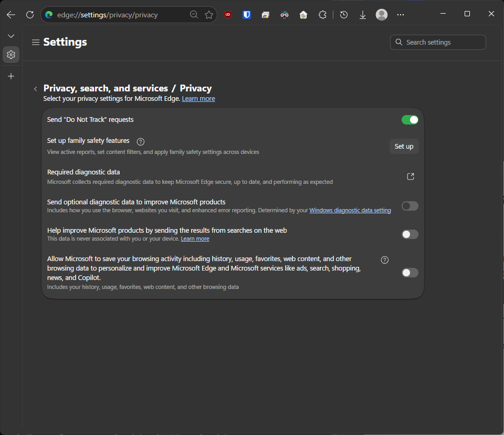
Task: Open the zoom magnifier in address bar
Action: coord(194,15)
